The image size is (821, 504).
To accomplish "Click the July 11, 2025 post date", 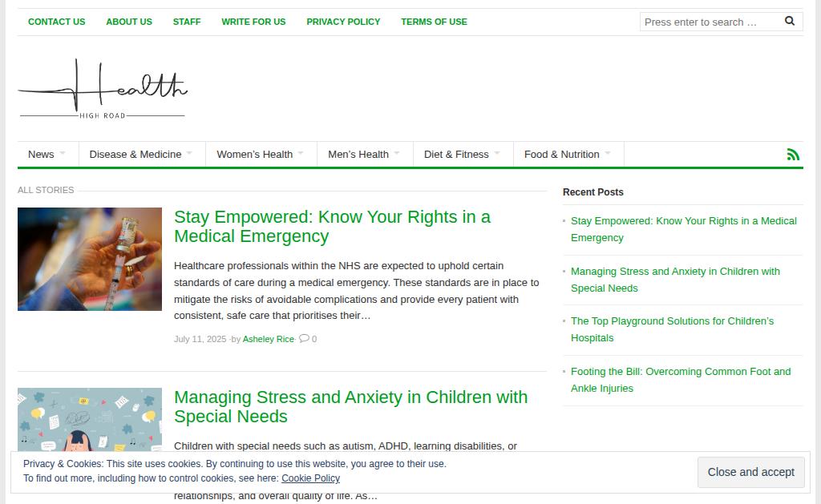I will pyautogui.click(x=200, y=339).
